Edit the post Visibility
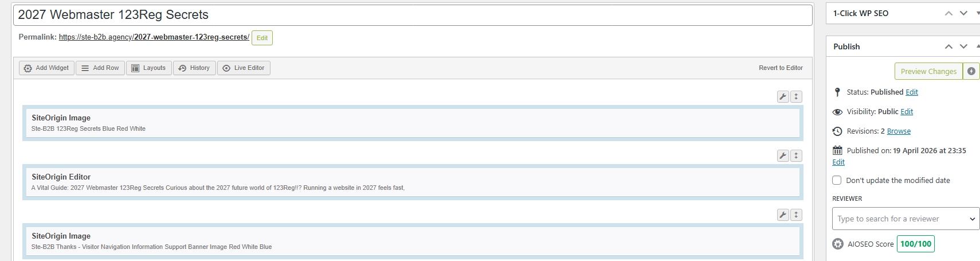 pos(907,111)
